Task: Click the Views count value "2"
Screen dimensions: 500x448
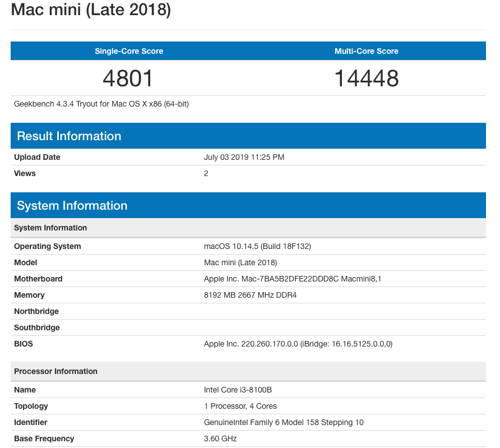Action: click(206, 173)
